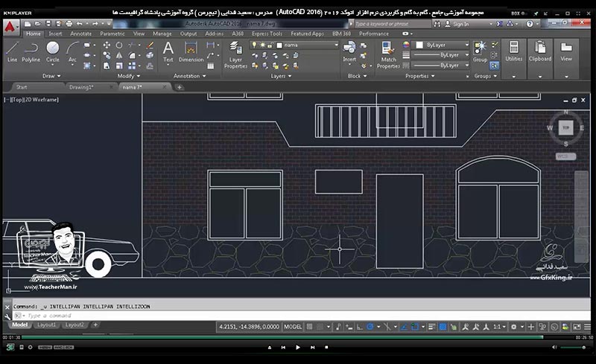Viewport: 596px width, 364px height.
Task: Select the Circle tool
Action: (52, 51)
